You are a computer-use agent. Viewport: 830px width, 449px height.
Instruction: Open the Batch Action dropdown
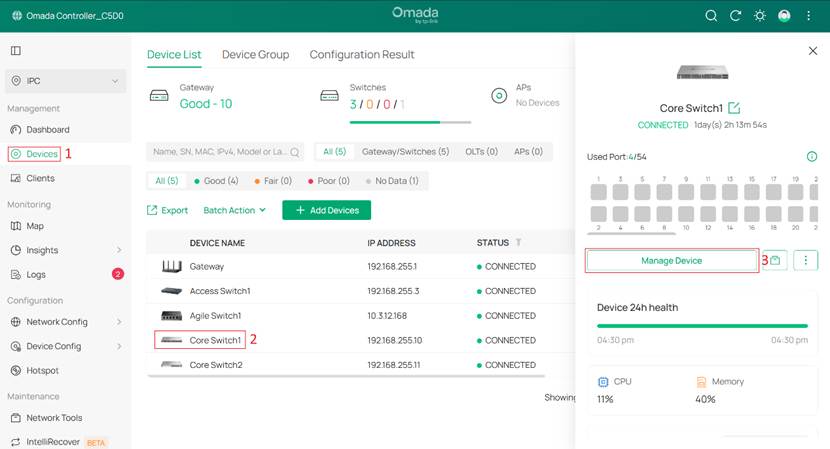[x=234, y=210]
